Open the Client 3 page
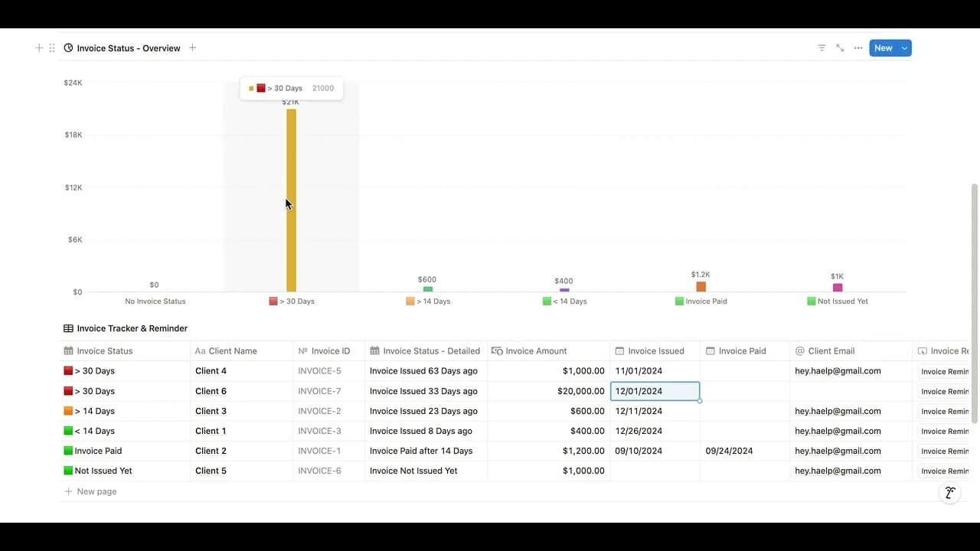980x551 pixels. click(x=211, y=411)
